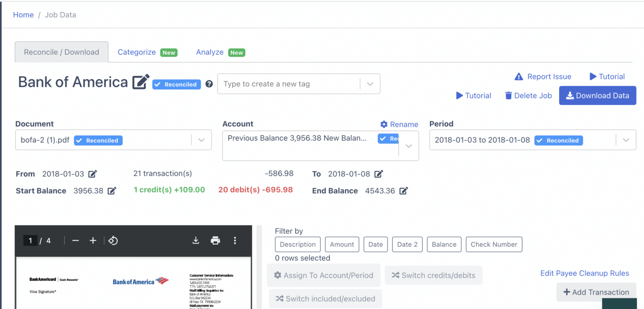Screen dimensions: 644x309
Task: Edit the From date 2018-01-03
Action: (93, 174)
